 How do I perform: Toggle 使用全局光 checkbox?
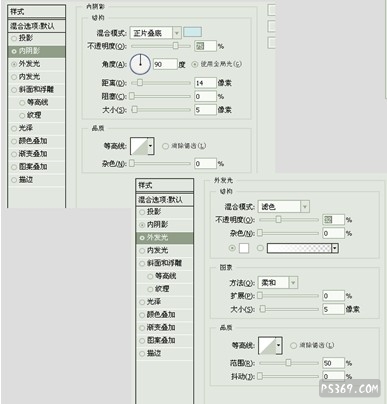click(195, 64)
